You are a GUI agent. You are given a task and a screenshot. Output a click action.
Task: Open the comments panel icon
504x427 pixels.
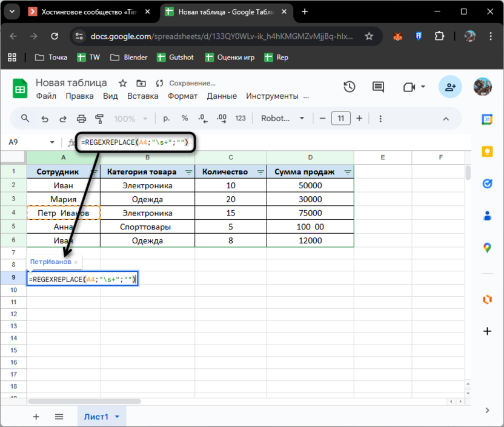pyautogui.click(x=378, y=87)
